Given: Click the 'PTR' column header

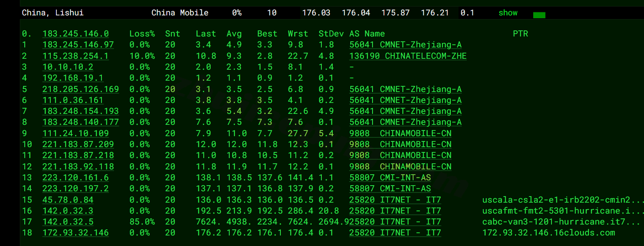Looking at the screenshot, I should click(521, 34).
